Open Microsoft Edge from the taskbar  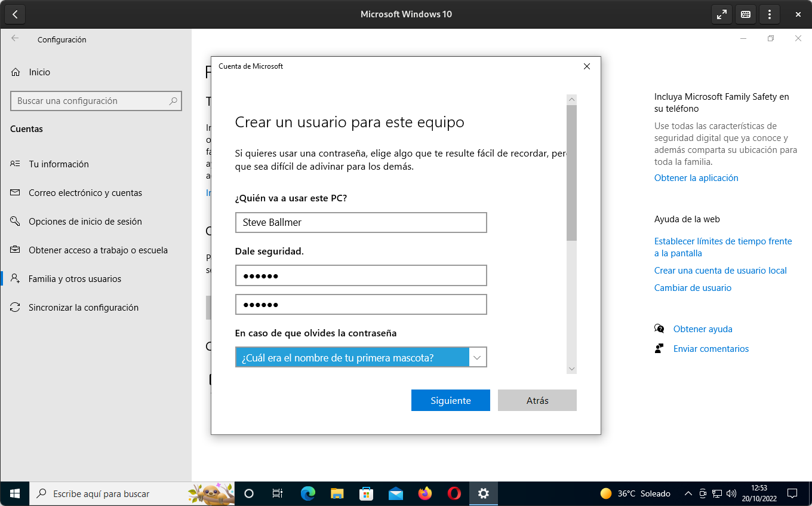click(307, 493)
